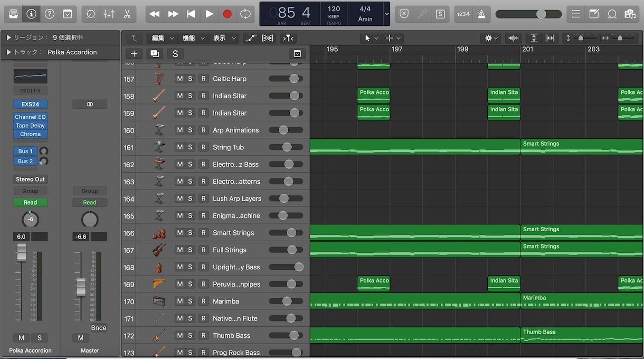Image resolution: width=644 pixels, height=359 pixels.
Task: Click horizontal auto zoom button
Action: tap(550, 38)
